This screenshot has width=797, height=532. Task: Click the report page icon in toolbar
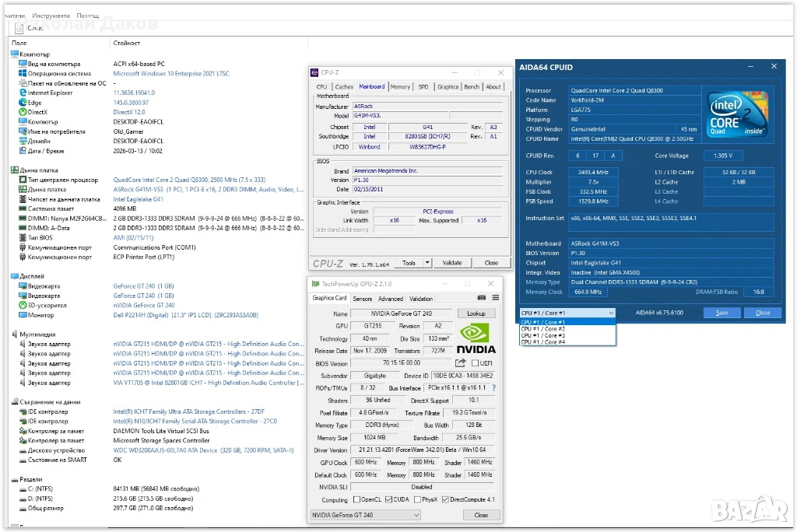coord(19,28)
